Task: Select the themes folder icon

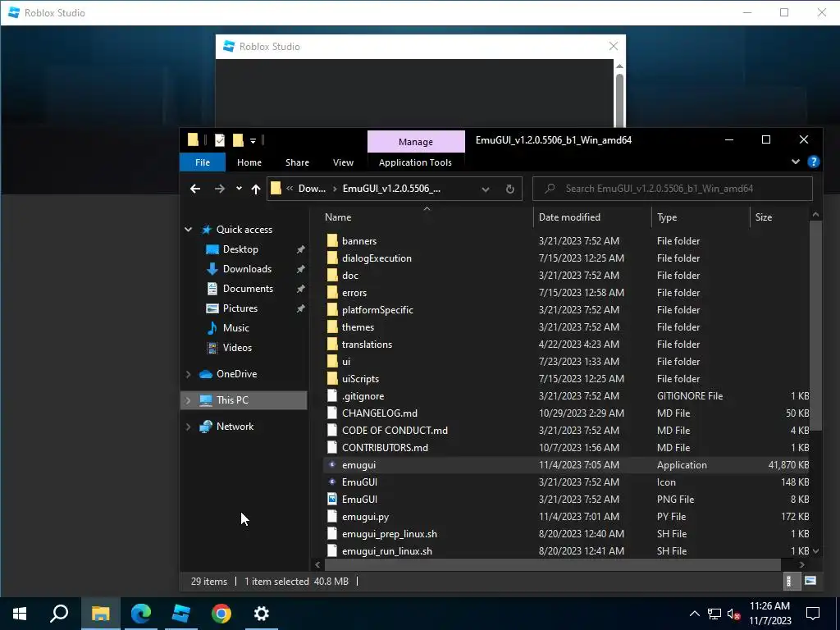Action: (332, 326)
